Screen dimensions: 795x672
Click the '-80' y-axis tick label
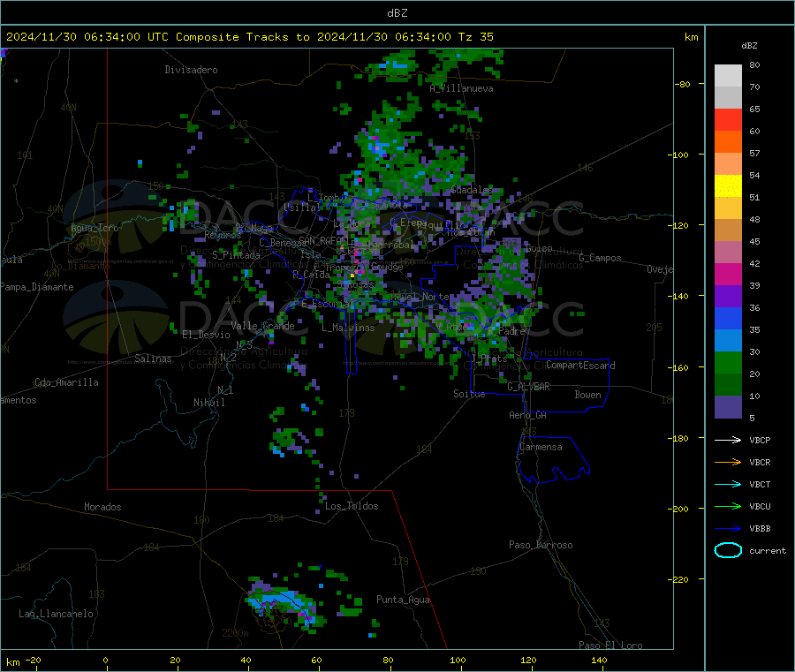[683, 84]
